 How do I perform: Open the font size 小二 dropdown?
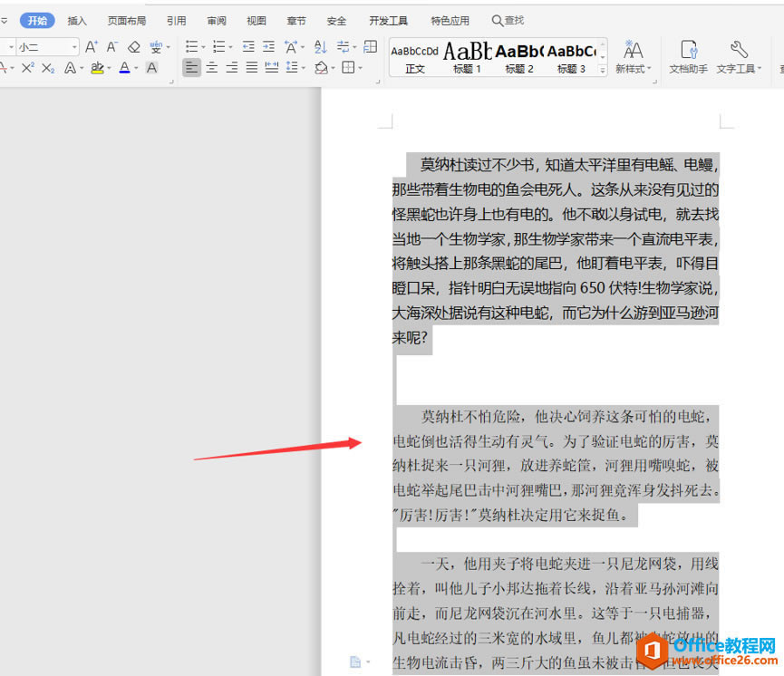point(74,47)
